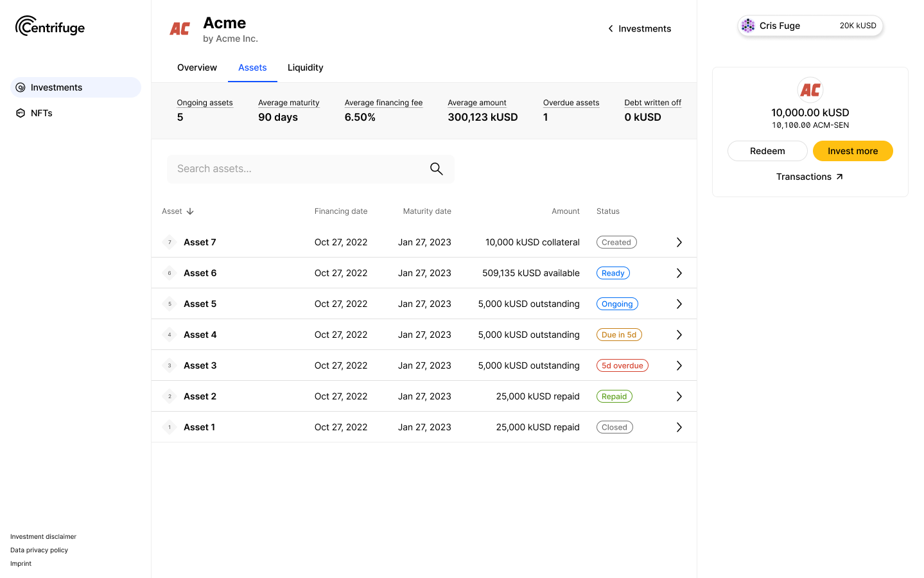
Task: Click the search magnifier icon
Action: (436, 169)
